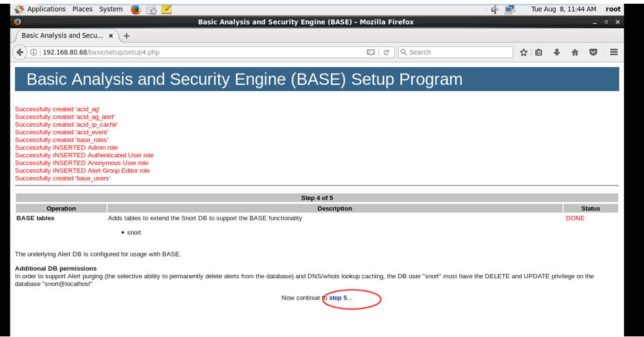Click the magnifier icon in Search box

coord(403,52)
